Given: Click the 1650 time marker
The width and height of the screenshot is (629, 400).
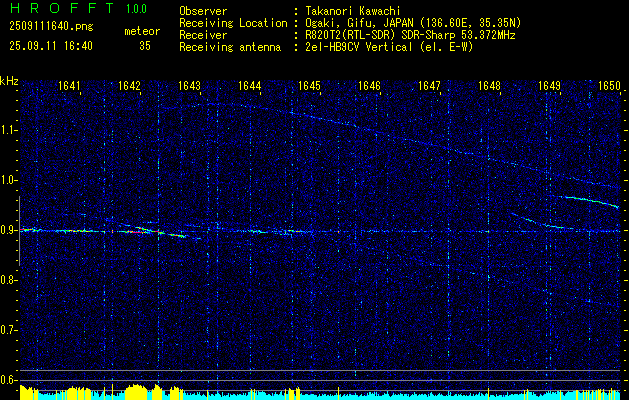Looking at the screenshot, I should click(x=609, y=86).
